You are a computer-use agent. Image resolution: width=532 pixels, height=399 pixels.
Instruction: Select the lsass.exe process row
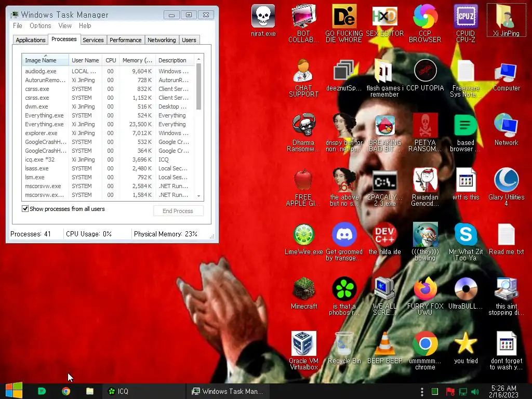[x=109, y=168]
